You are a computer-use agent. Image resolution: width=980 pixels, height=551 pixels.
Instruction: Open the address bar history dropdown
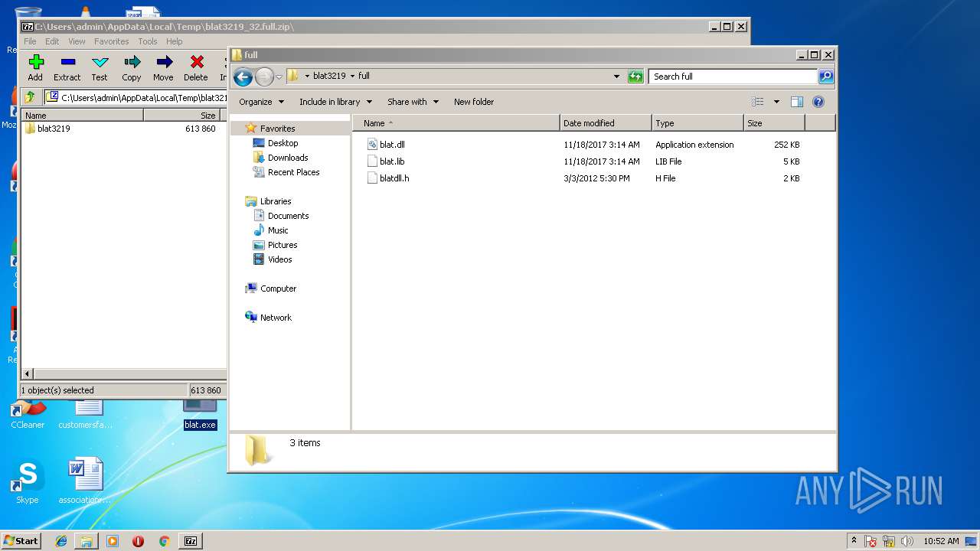pyautogui.click(x=616, y=77)
